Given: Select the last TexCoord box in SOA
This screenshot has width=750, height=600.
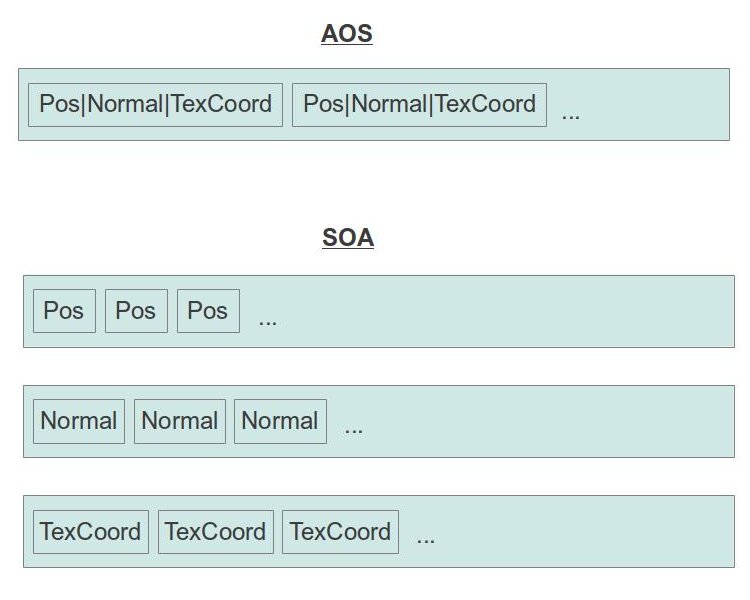Looking at the screenshot, I should 340,532.
